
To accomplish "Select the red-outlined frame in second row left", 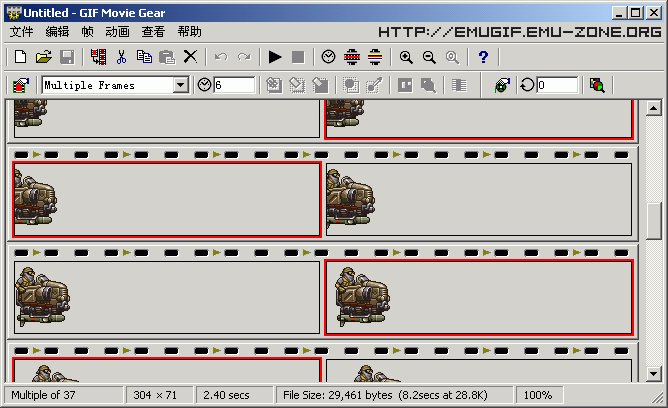I will pos(167,199).
